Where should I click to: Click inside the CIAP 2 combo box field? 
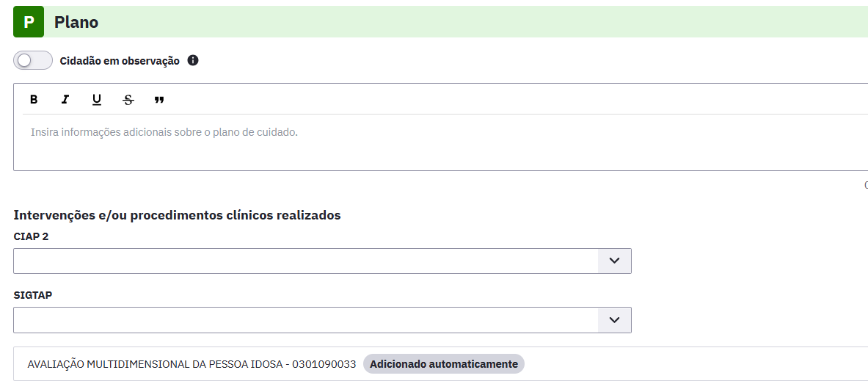[x=305, y=261]
